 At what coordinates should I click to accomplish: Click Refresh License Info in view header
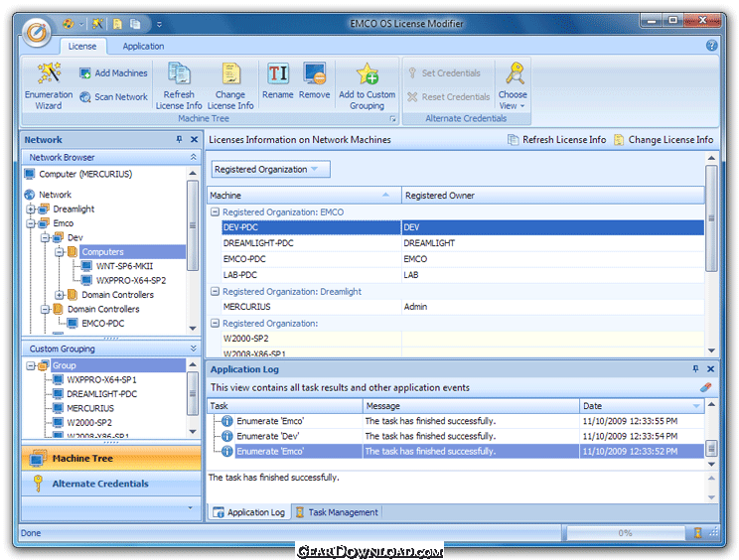tap(556, 139)
